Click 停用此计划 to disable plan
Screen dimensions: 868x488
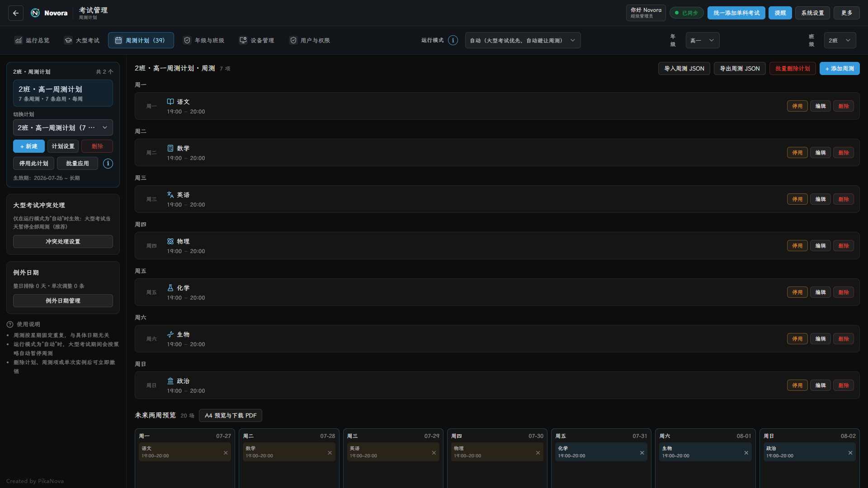coord(33,164)
